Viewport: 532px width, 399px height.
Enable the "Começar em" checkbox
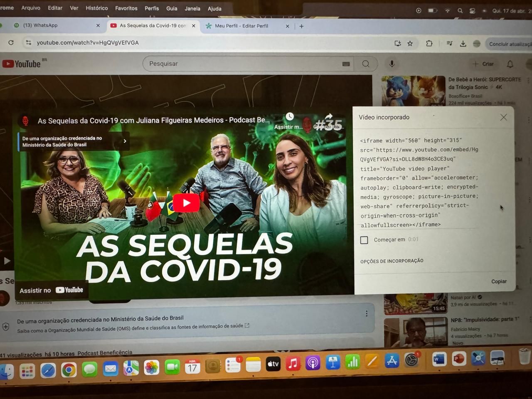coord(364,240)
